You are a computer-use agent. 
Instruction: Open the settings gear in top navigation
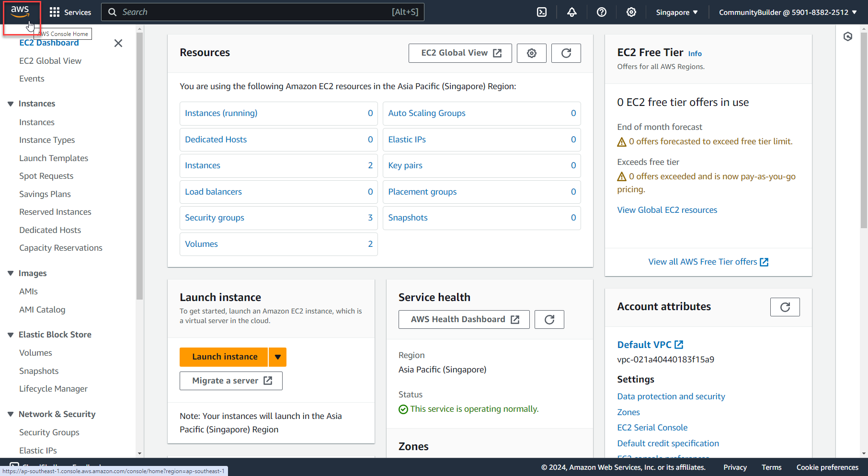[x=631, y=12]
